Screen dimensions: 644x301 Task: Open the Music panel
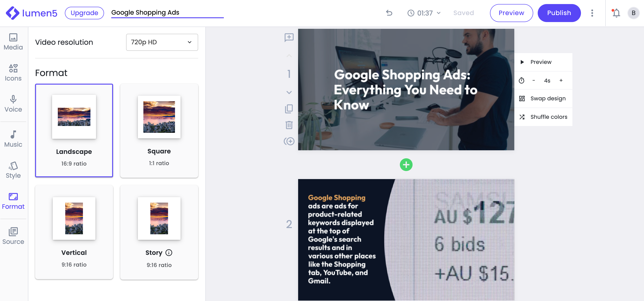point(13,139)
